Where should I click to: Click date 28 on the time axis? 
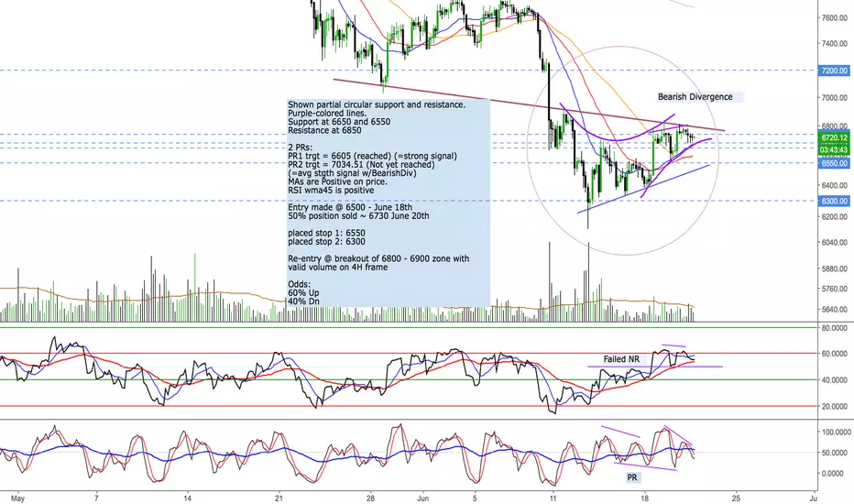pyautogui.click(x=370, y=498)
